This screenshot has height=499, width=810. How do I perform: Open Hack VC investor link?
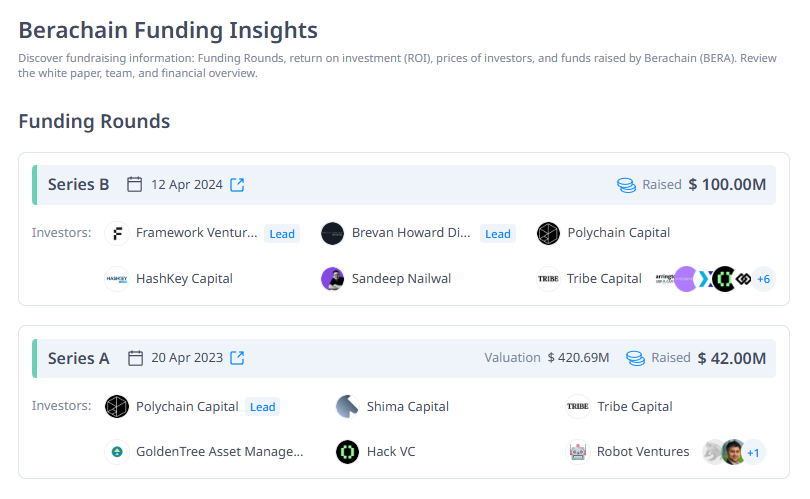coord(391,452)
